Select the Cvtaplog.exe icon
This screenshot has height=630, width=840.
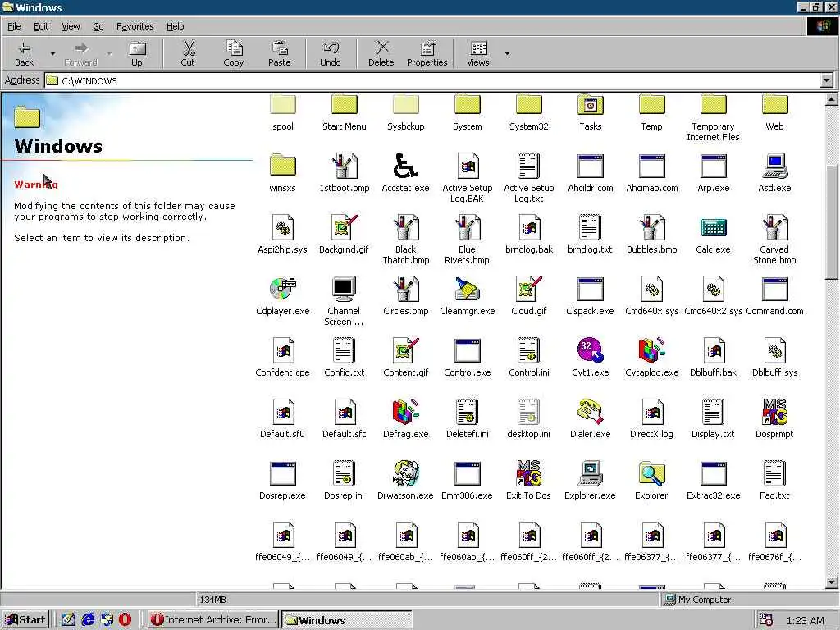pyautogui.click(x=651, y=350)
